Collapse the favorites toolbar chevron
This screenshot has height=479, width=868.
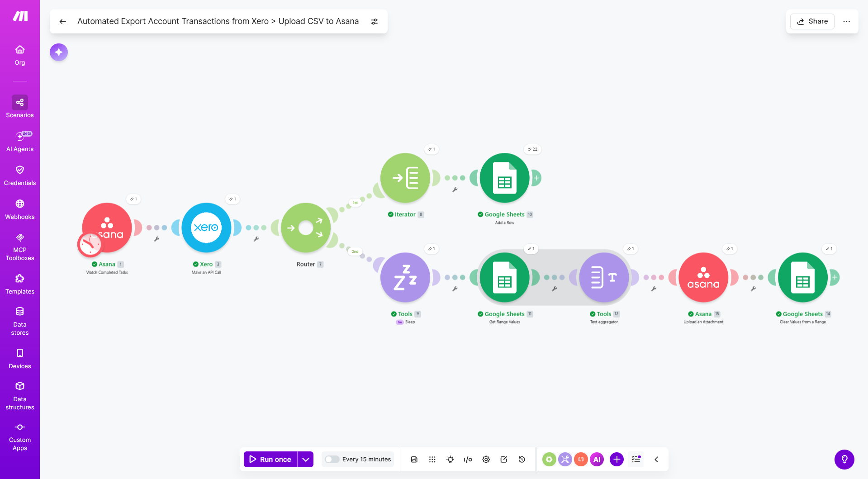pos(656,460)
